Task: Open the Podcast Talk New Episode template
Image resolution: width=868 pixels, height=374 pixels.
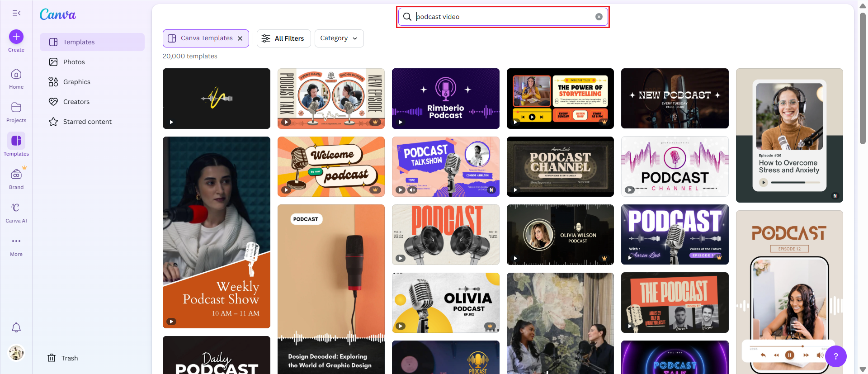Action: (x=331, y=99)
